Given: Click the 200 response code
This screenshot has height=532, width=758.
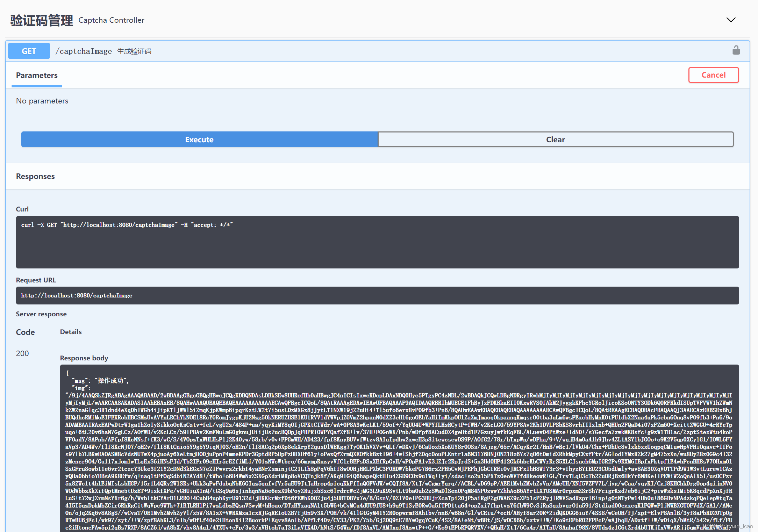Looking at the screenshot, I should click(x=22, y=353).
